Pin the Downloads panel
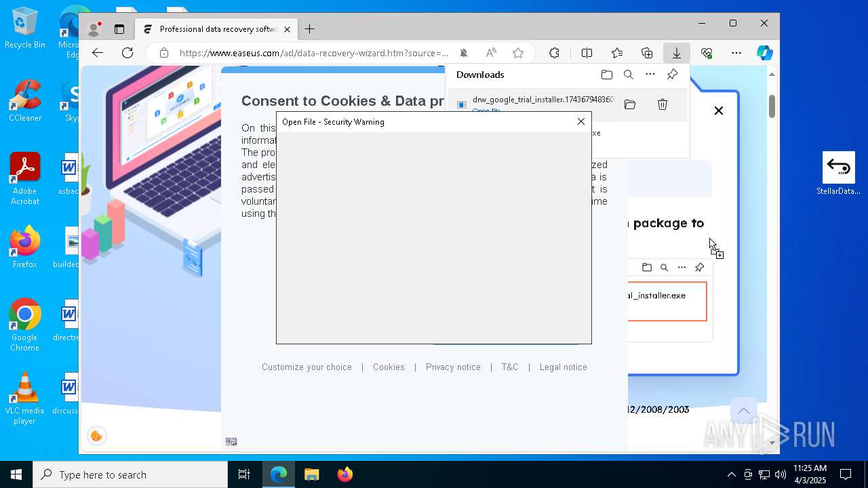 (672, 75)
